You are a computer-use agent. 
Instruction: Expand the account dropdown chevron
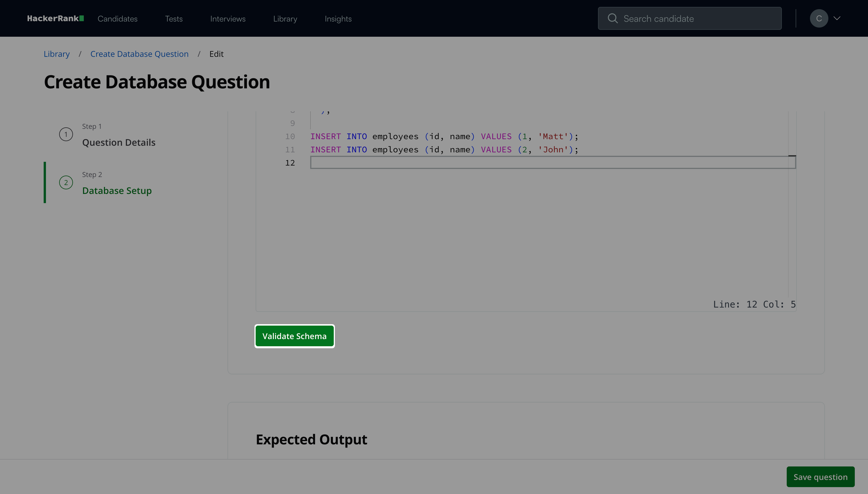click(837, 19)
